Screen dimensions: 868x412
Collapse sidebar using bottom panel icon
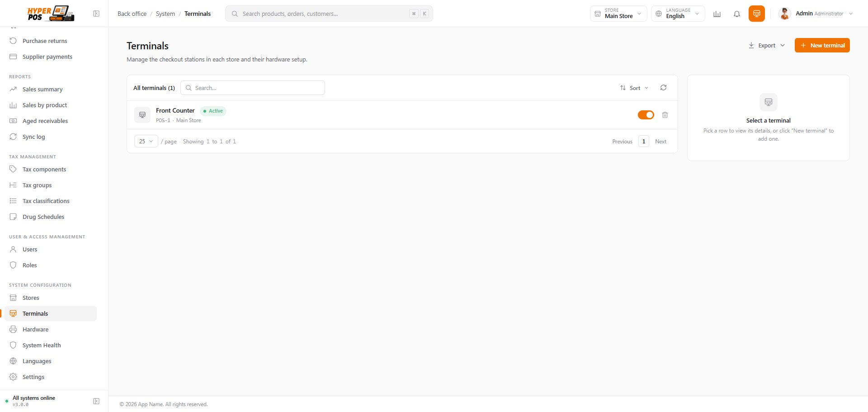96,401
